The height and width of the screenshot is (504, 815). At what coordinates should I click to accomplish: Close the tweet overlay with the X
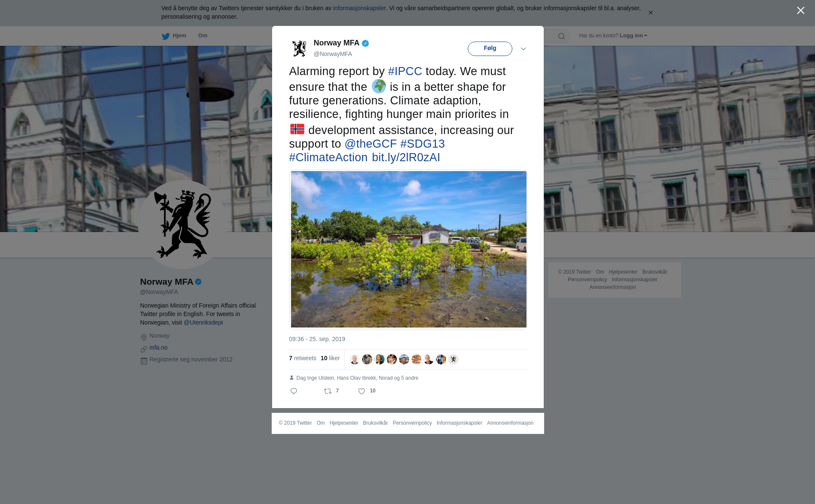click(801, 11)
